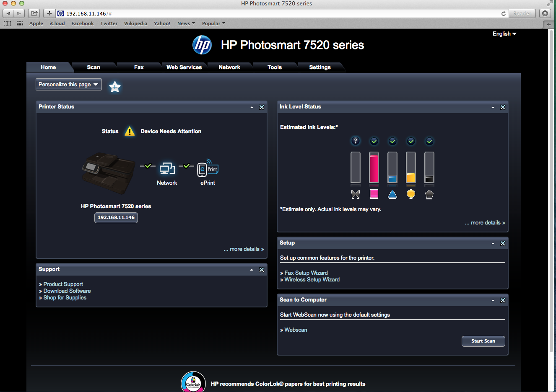Click the star favorites icon
The width and height of the screenshot is (556, 392).
click(115, 87)
